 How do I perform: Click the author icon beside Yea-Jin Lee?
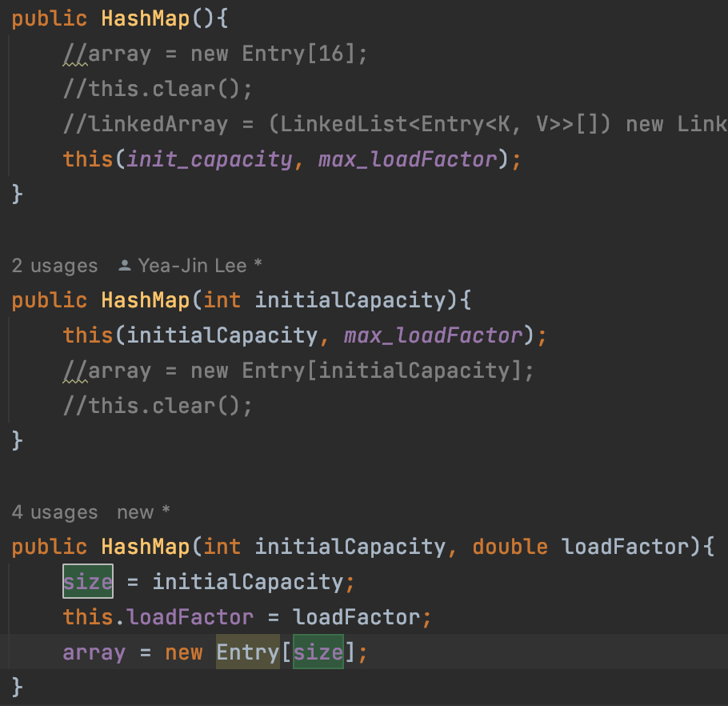[x=124, y=266]
